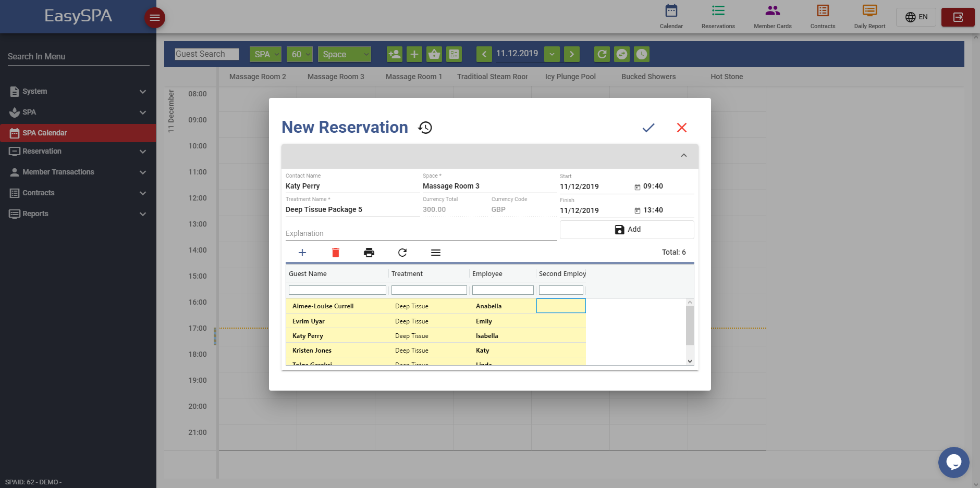Screen dimensions: 980x488
Task: Click the sync circle toolbar icon
Action: (622, 54)
